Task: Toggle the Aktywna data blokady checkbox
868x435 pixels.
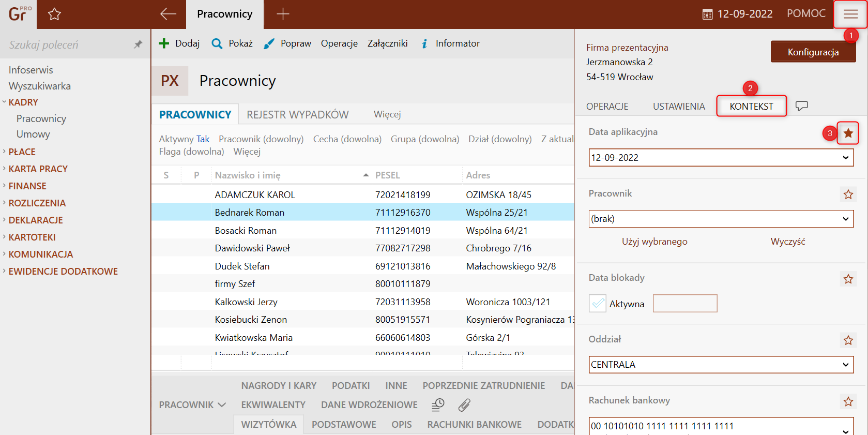Action: click(x=597, y=303)
